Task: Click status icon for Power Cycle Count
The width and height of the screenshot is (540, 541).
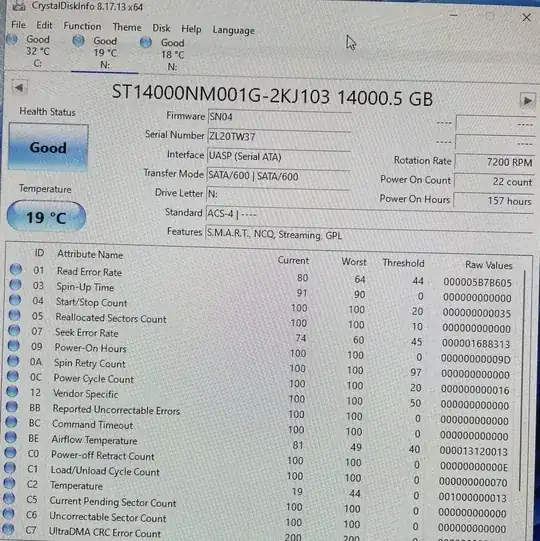Action: coord(13,376)
